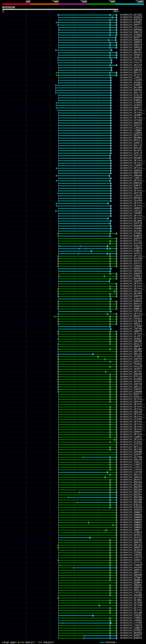
Task: Click hit label UniRef100_C3KK26
Action: pos(131,128)
